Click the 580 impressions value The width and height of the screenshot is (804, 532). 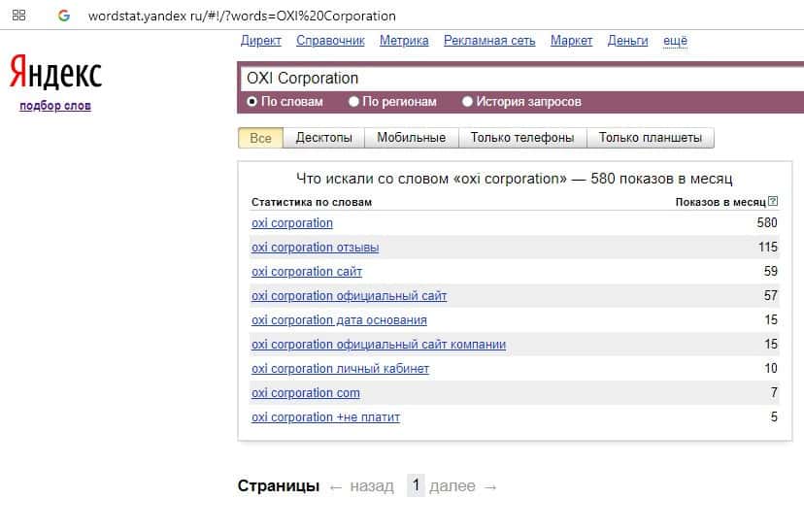(x=767, y=223)
